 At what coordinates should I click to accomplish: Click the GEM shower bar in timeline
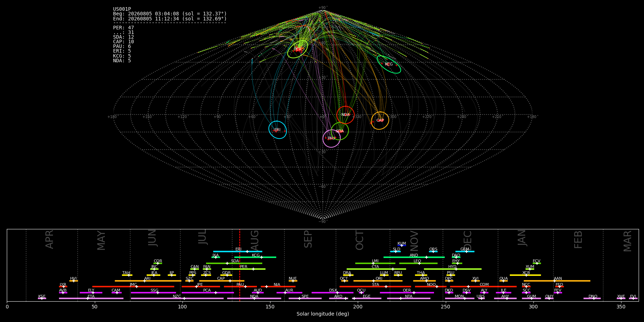[465, 252]
